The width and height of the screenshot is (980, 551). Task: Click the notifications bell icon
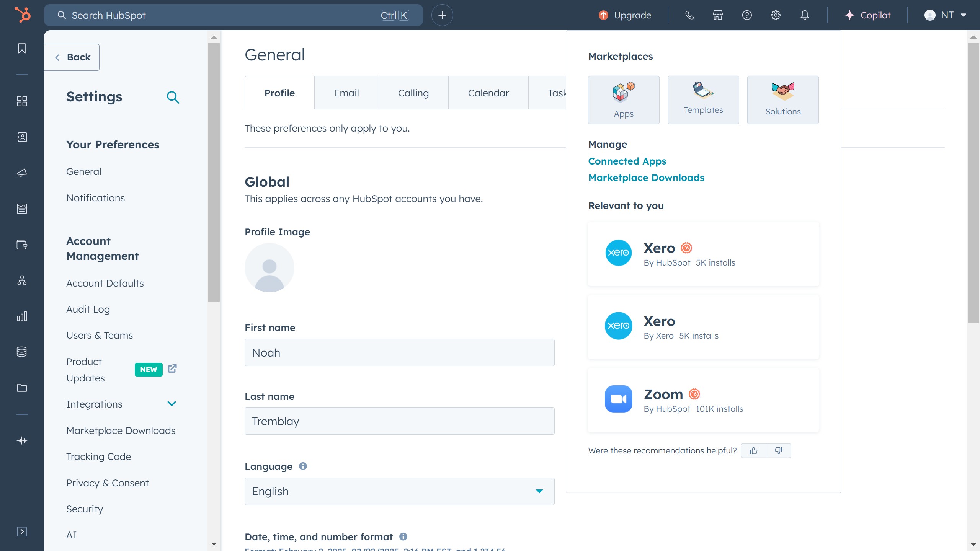[x=805, y=15]
